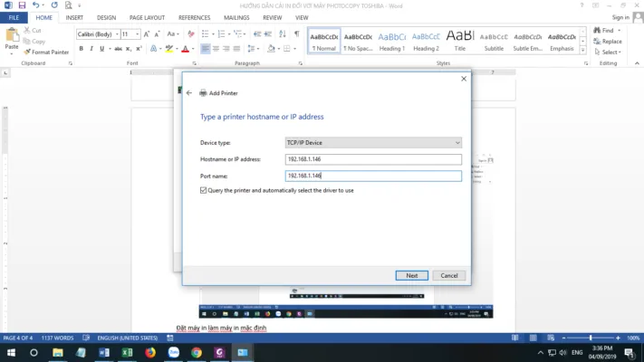The height and width of the screenshot is (362, 644).
Task: Switch to the PAGE LAYOUT tab
Action: [x=147, y=17]
